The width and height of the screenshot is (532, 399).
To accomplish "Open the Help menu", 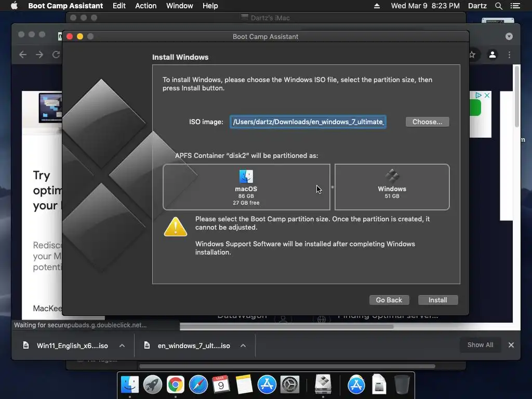I will coord(210,6).
